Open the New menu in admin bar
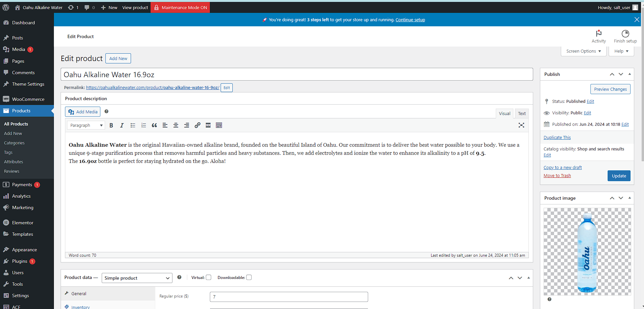Image resolution: width=644 pixels, height=309 pixels. click(x=109, y=7)
